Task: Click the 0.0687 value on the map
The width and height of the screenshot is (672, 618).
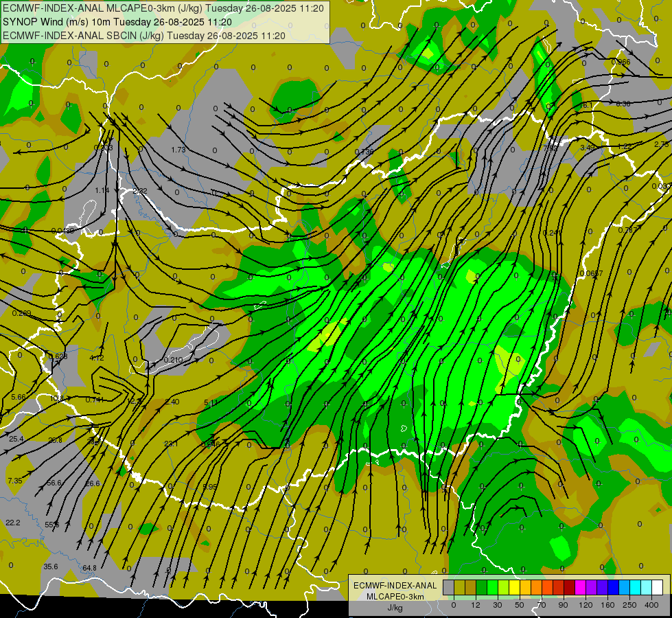Action: [592, 273]
